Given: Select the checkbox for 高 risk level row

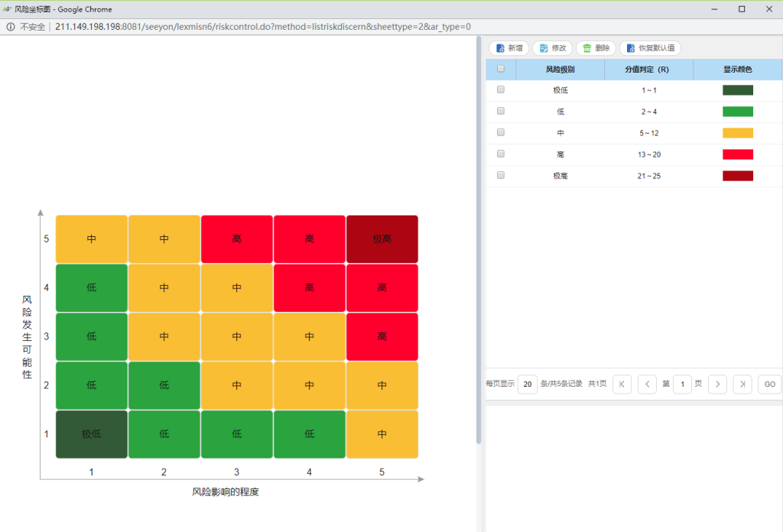Looking at the screenshot, I should 501,154.
